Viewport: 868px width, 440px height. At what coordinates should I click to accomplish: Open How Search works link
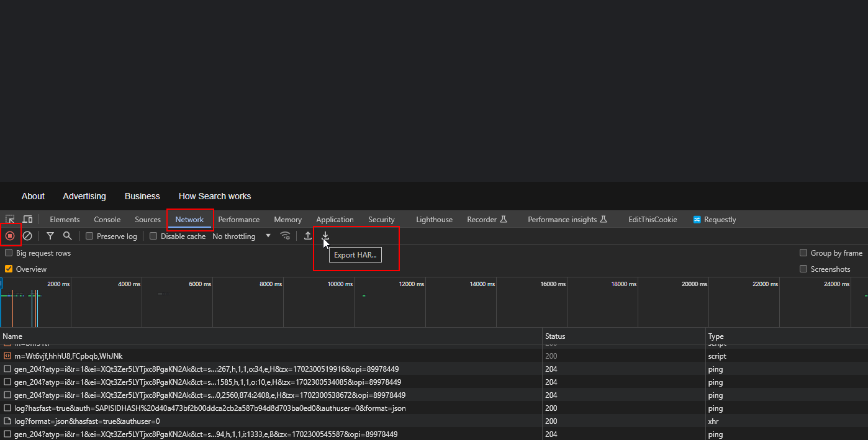(x=215, y=196)
